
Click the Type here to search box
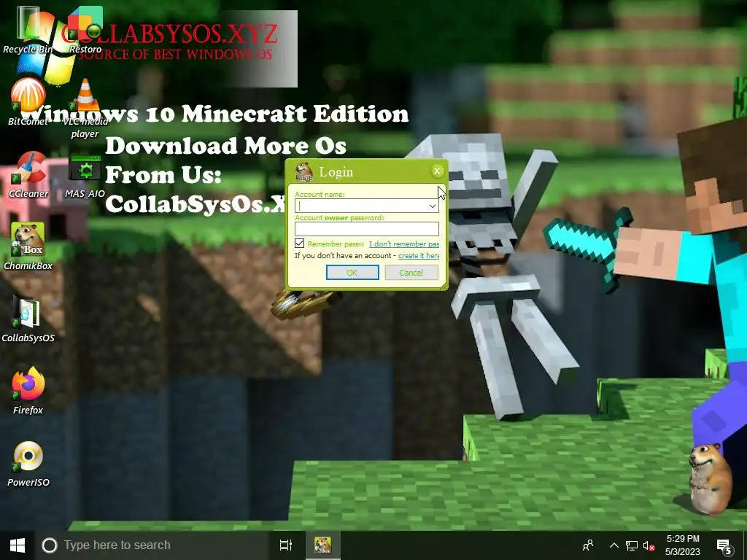coord(152,545)
